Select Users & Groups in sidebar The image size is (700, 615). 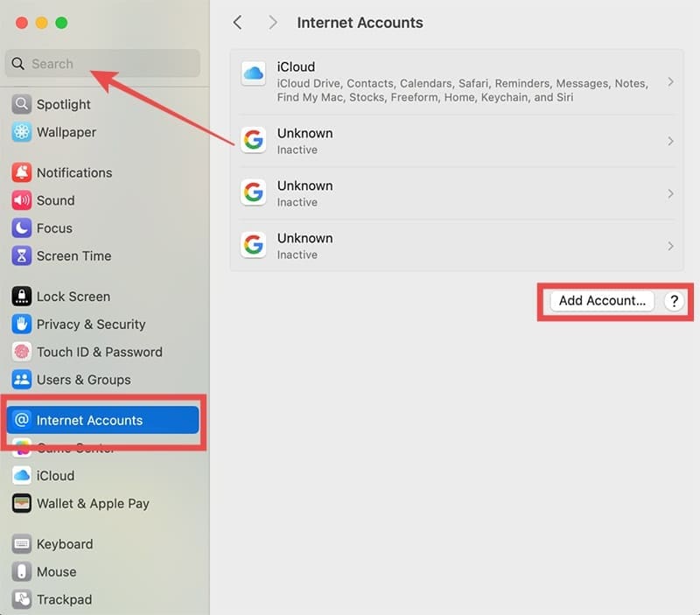pyautogui.click(x=83, y=380)
